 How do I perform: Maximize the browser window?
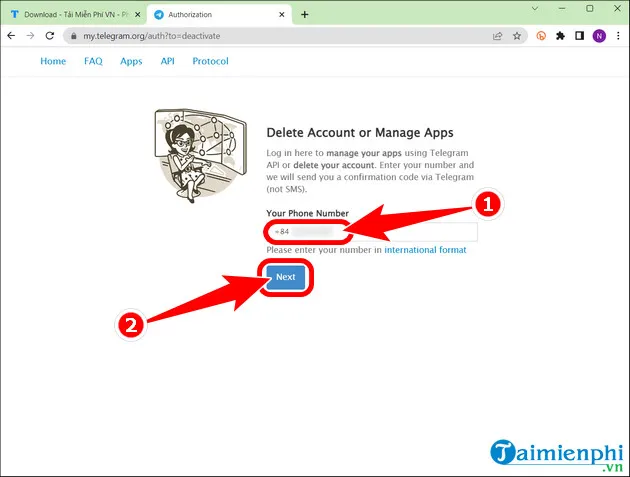point(589,8)
